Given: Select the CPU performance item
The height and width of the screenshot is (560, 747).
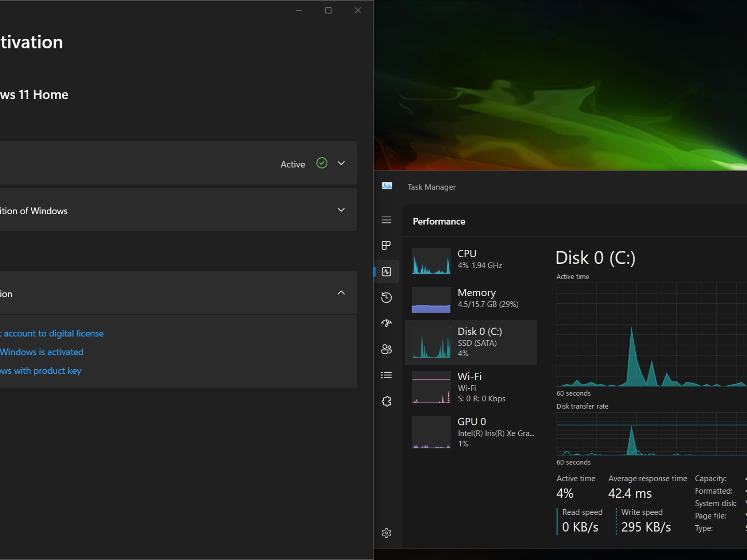Looking at the screenshot, I should 471,261.
